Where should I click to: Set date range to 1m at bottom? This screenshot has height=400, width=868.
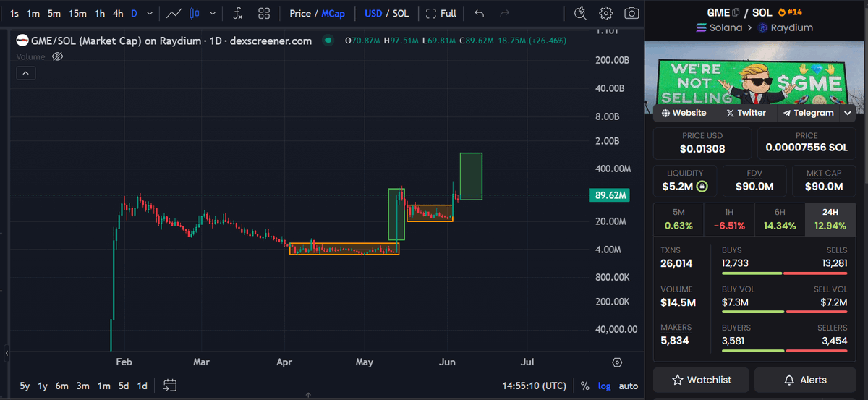click(x=103, y=386)
